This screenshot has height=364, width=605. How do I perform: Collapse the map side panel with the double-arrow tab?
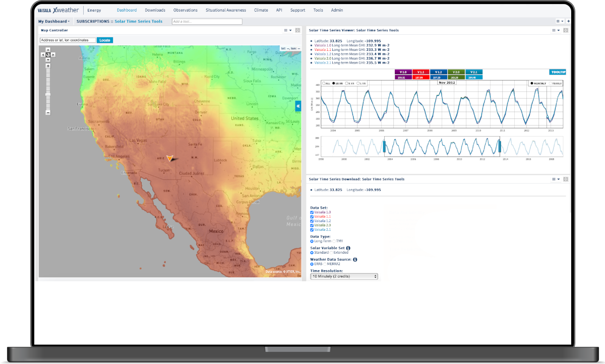point(298,106)
